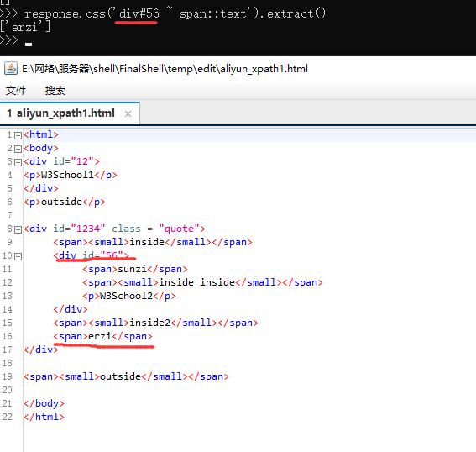Click the ['erzi'] output in the terminal
The image size is (476, 452).
pos(25,28)
